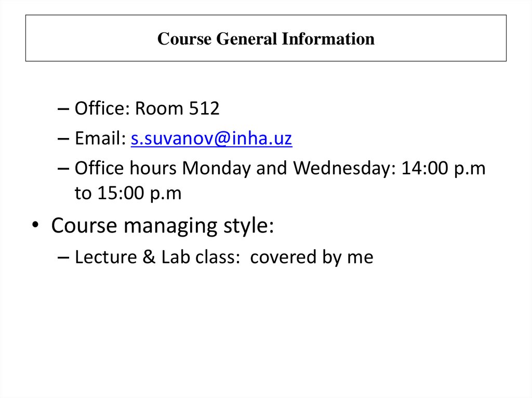The height and width of the screenshot is (398, 532).
Task: Click the dash before 'Lecture & Lab class'
Action: 63,257
